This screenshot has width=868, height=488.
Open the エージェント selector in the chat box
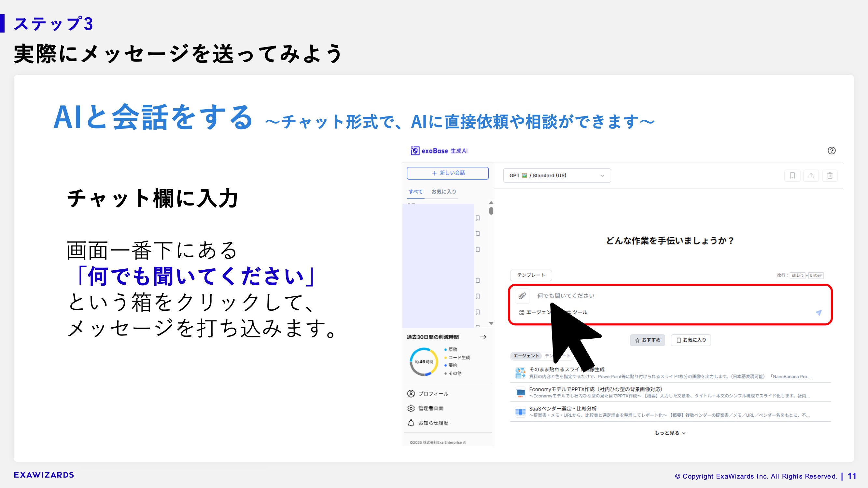[536, 312]
